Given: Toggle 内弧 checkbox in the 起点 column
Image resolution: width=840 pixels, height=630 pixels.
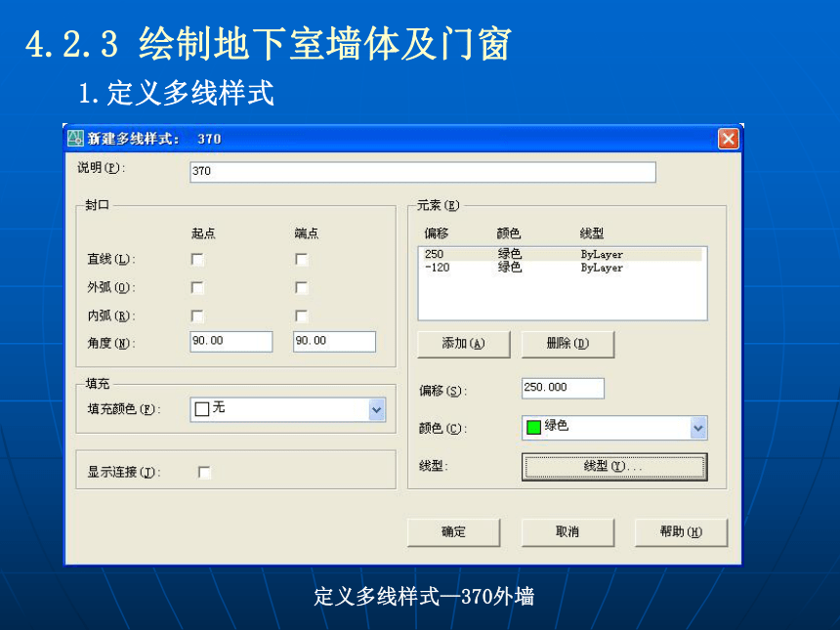Looking at the screenshot, I should tap(197, 315).
